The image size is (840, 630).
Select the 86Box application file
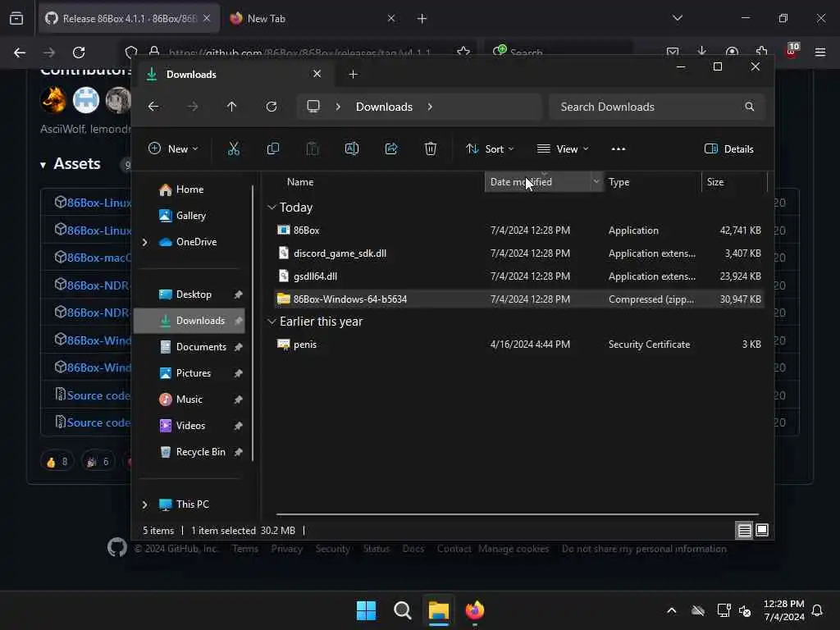click(518, 231)
